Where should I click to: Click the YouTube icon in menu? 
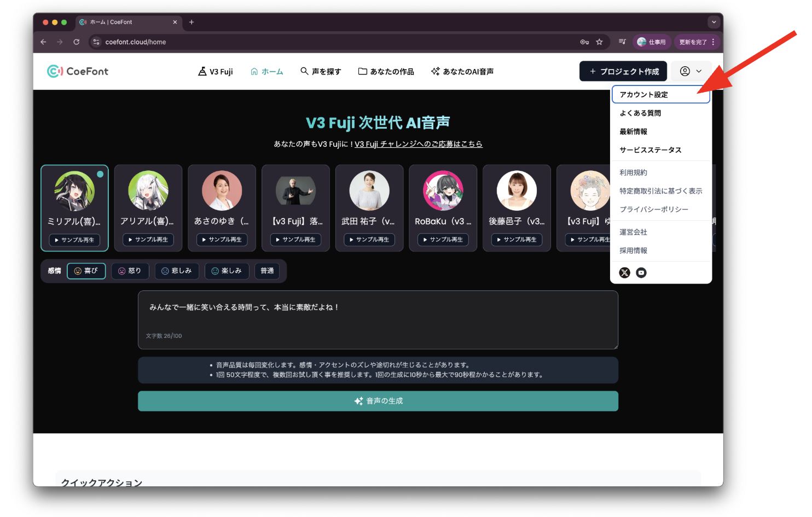(641, 273)
